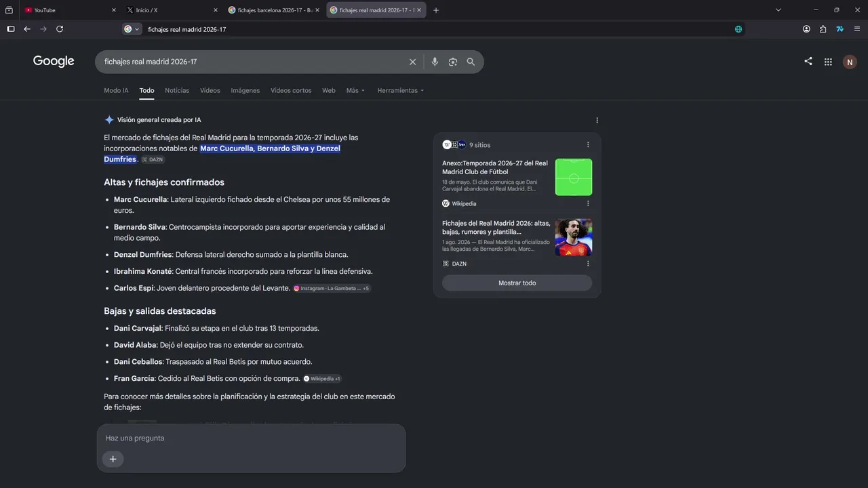Viewport: 868px width, 488px height.
Task: Go forward to the next page
Action: tap(43, 29)
